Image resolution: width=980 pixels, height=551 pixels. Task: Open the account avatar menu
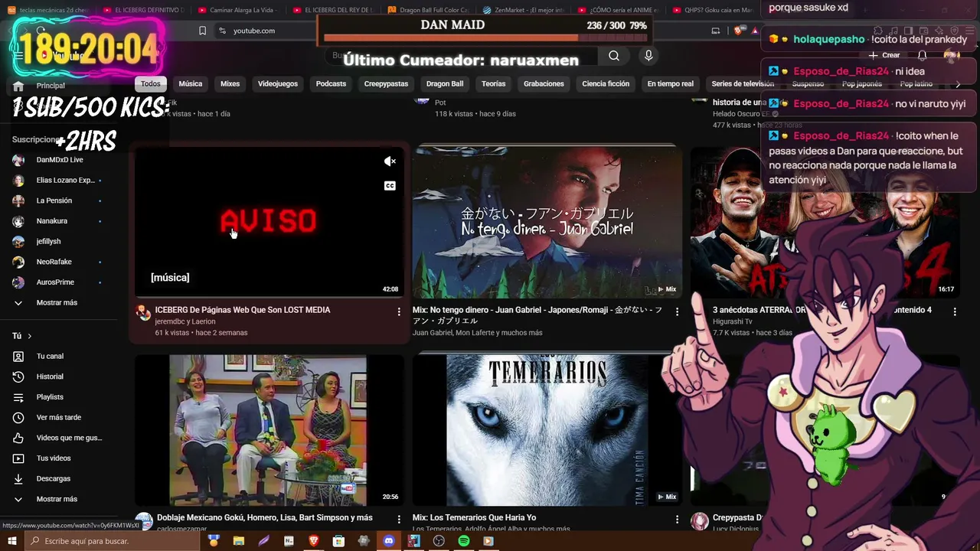[x=952, y=55]
